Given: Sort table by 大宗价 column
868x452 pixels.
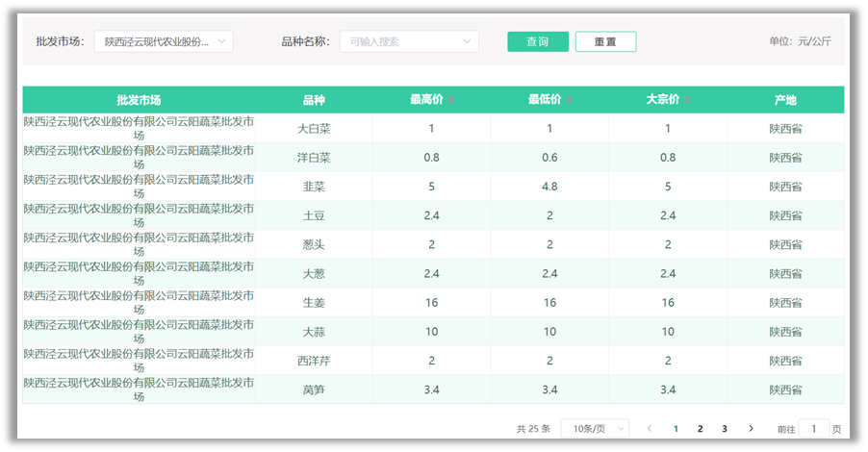Looking at the screenshot, I should coord(688,100).
